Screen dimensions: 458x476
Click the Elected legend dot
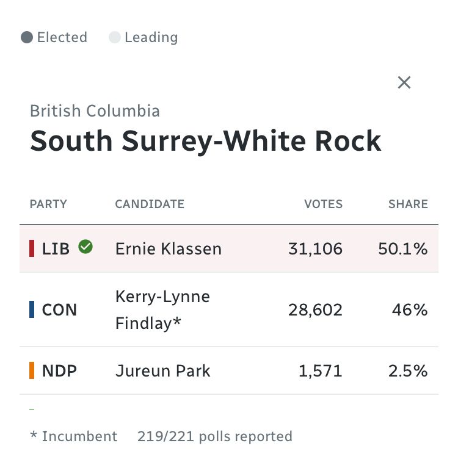click(x=27, y=38)
